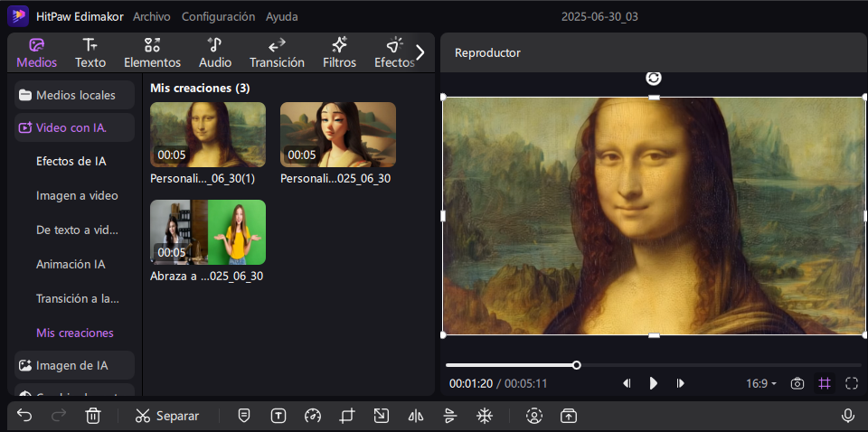
Task: Open the Configuración menu
Action: coord(218,16)
